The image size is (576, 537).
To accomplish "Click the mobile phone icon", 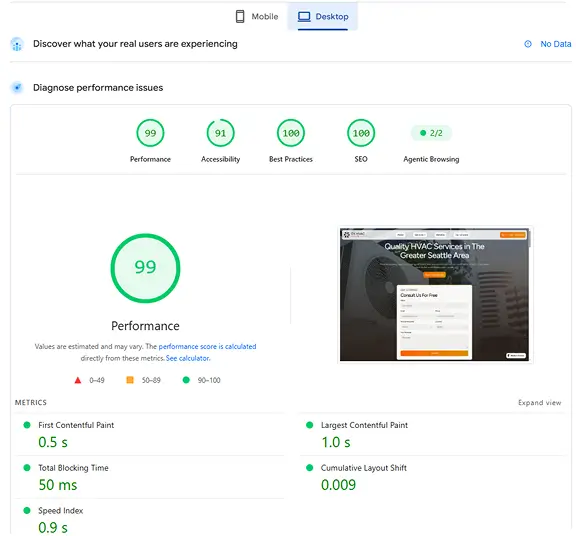I will point(240,17).
